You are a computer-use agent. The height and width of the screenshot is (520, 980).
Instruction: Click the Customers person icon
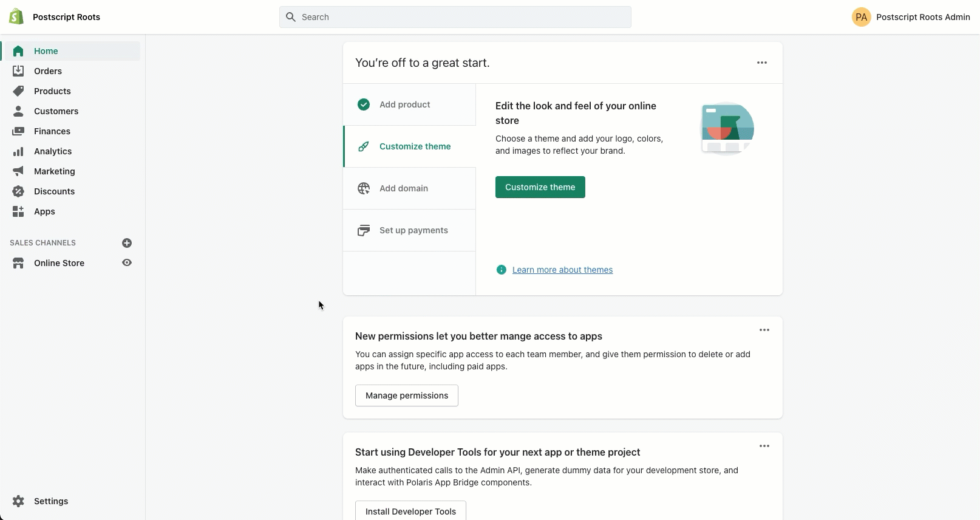pos(18,111)
